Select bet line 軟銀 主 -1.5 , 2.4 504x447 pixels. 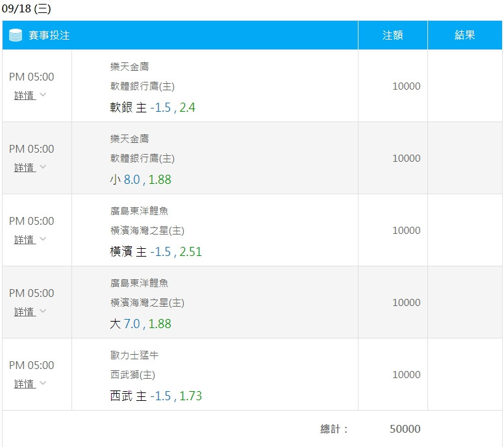click(x=153, y=107)
